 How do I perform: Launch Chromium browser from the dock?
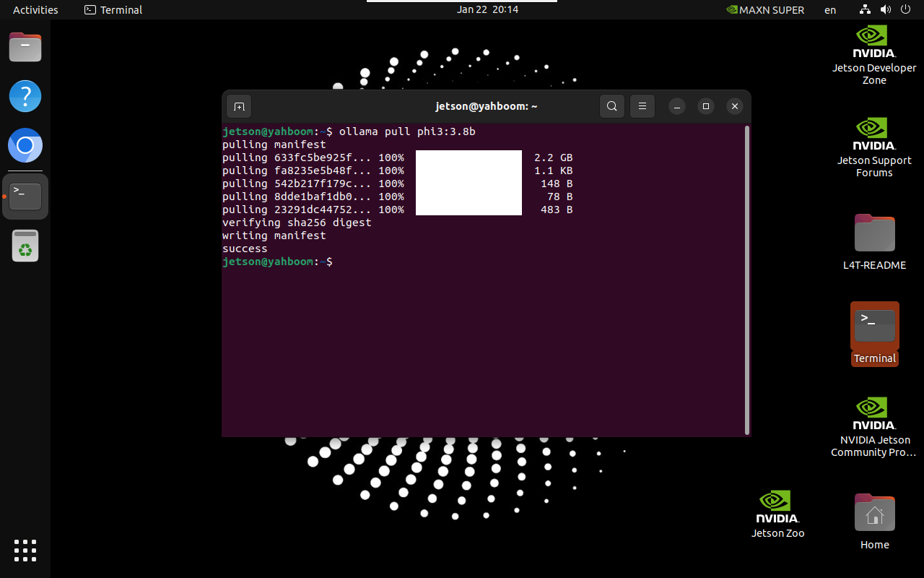tap(25, 146)
